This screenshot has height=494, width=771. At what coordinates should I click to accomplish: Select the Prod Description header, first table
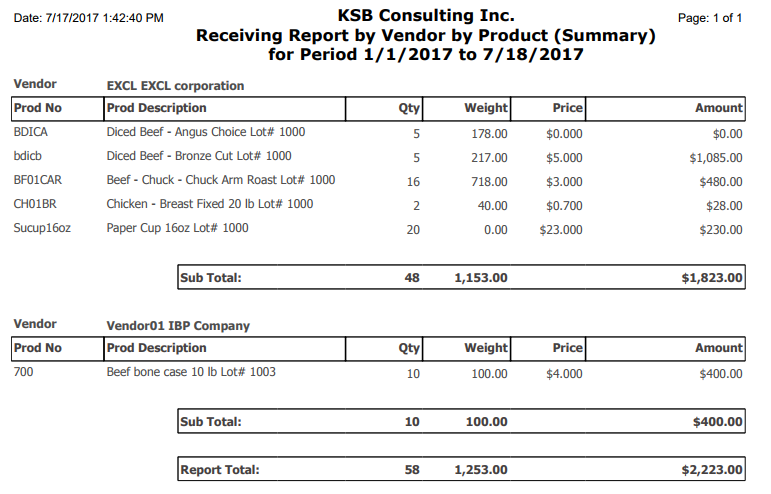coord(156,108)
